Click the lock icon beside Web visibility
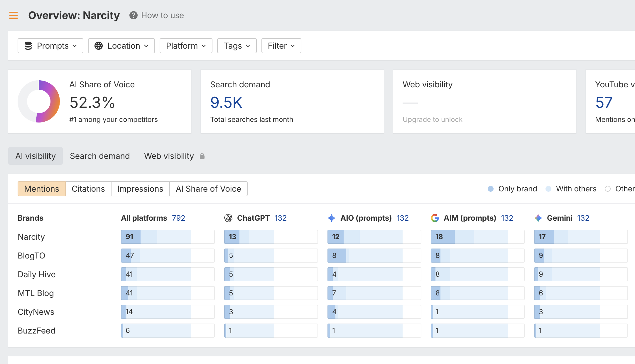Image resolution: width=635 pixels, height=364 pixels. (202, 156)
